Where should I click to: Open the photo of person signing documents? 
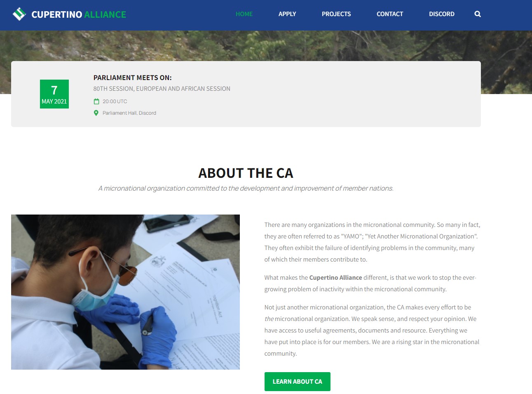tap(125, 292)
